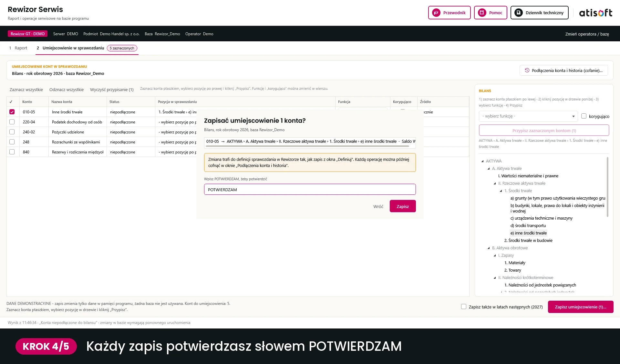The image size is (620, 364).
Task: Collapse the I. Zapasy node
Action: [x=495, y=255]
